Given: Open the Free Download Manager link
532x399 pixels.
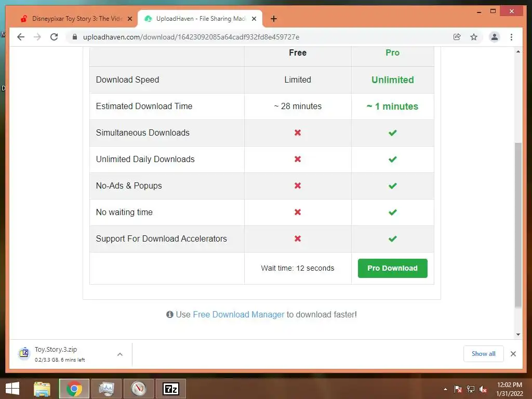Looking at the screenshot, I should (x=238, y=314).
